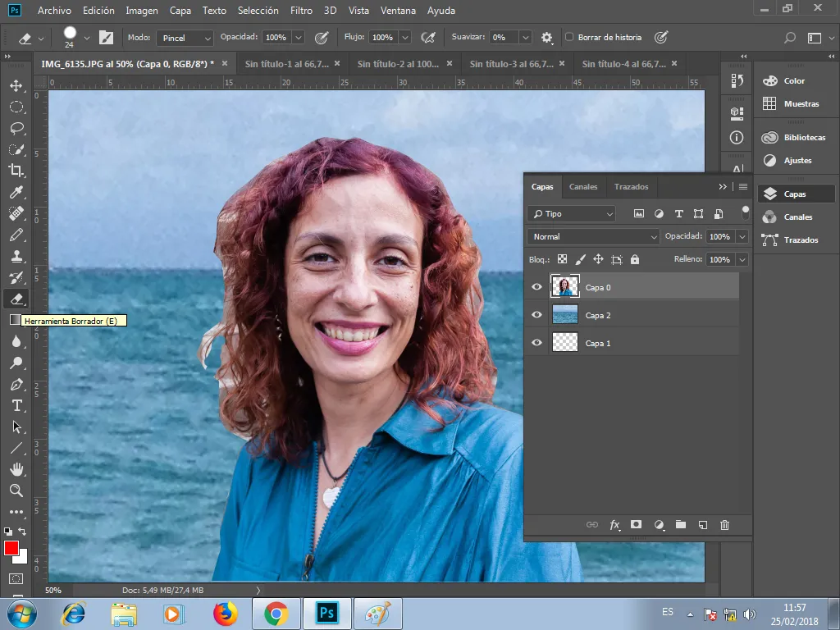This screenshot has height=630, width=840.
Task: Open the collapsed Capas panel button
Action: (796, 194)
